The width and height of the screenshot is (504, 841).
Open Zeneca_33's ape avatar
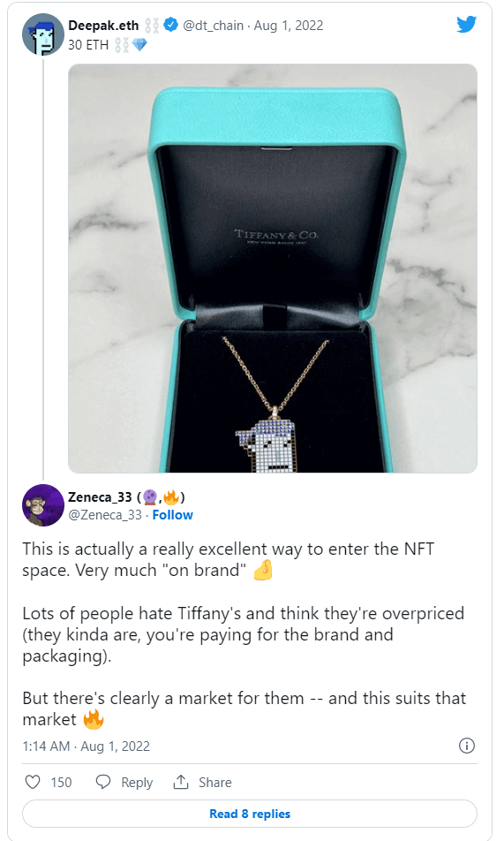(x=43, y=505)
